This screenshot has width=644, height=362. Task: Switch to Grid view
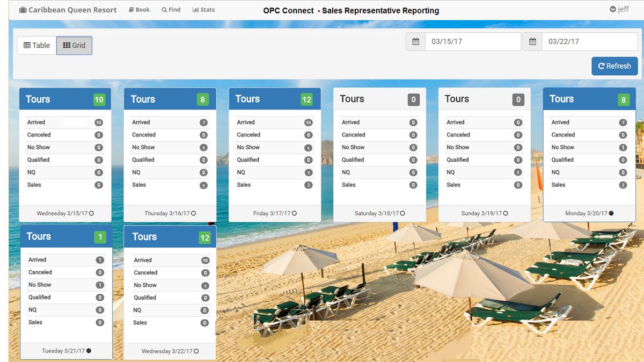point(74,46)
